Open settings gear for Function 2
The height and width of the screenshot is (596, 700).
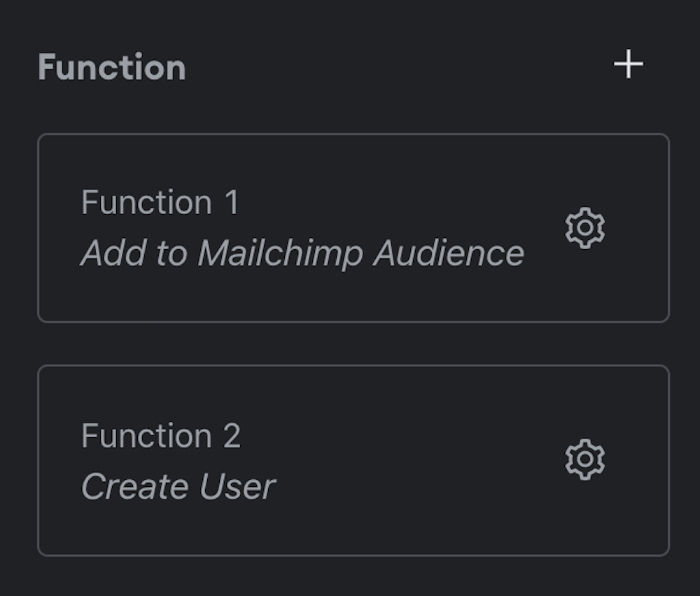[x=585, y=459]
